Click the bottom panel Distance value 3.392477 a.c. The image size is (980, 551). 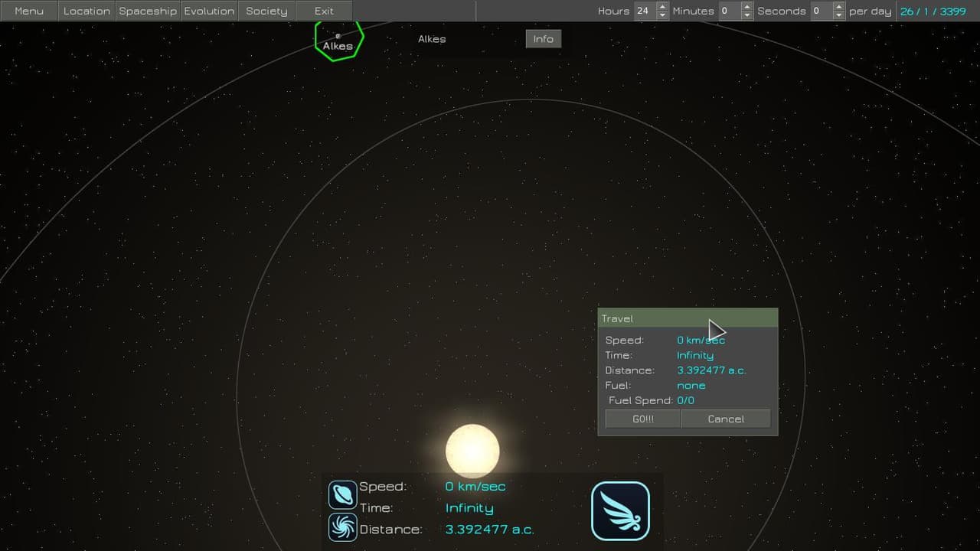click(x=490, y=530)
